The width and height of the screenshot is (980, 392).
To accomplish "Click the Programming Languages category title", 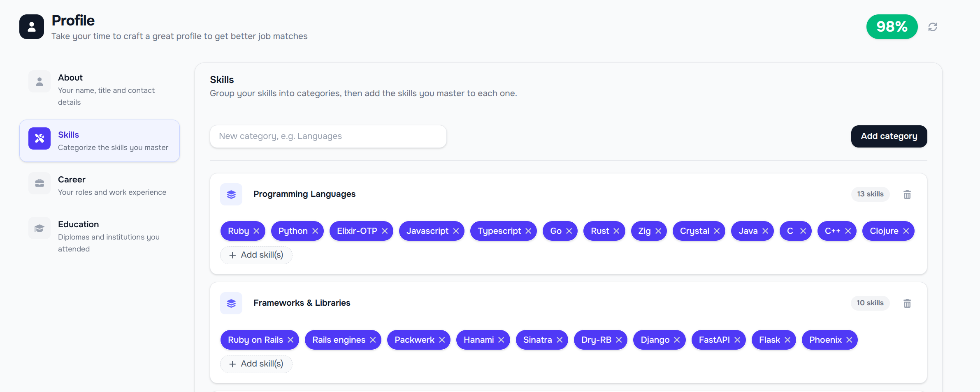I will tap(304, 194).
